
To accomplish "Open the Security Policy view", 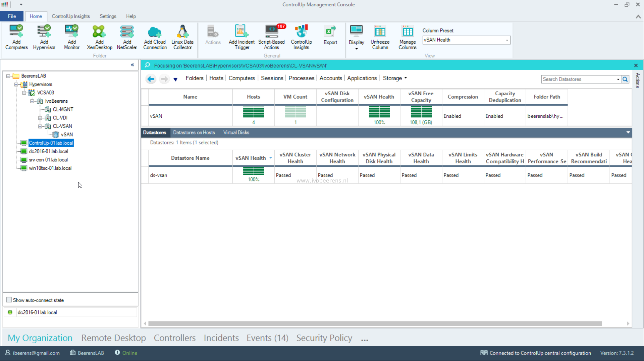I will click(324, 338).
